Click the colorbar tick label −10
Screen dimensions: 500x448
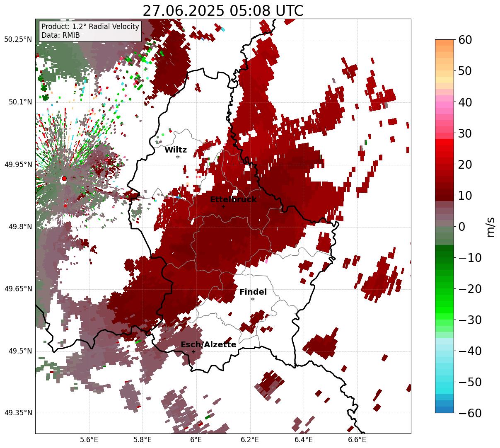click(470, 258)
